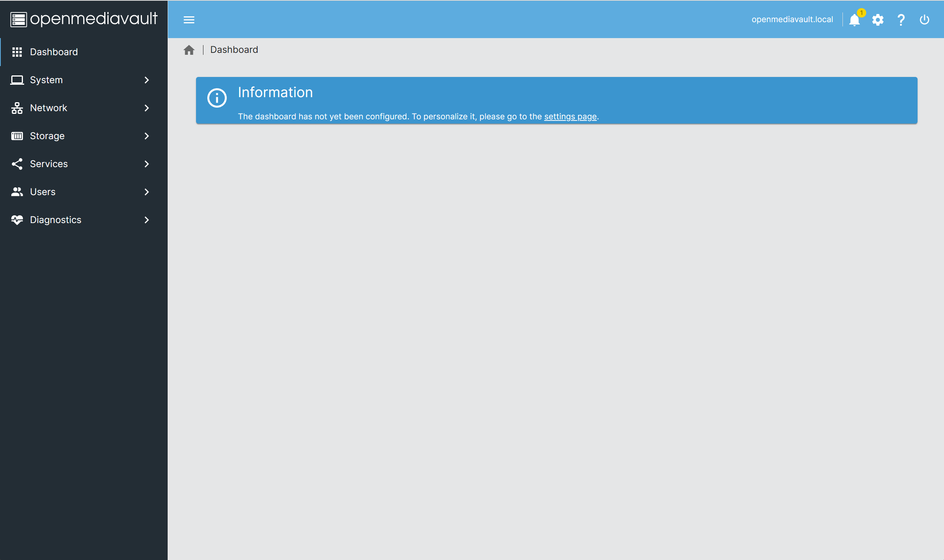Expand the Diagnostics menu chevron
The width and height of the screenshot is (944, 560).
tap(147, 220)
